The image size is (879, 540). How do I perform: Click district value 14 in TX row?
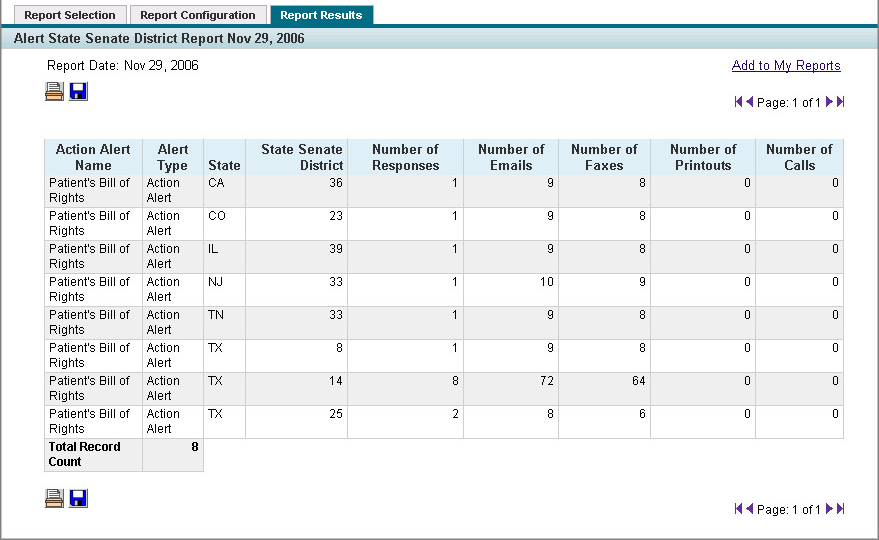(x=336, y=381)
